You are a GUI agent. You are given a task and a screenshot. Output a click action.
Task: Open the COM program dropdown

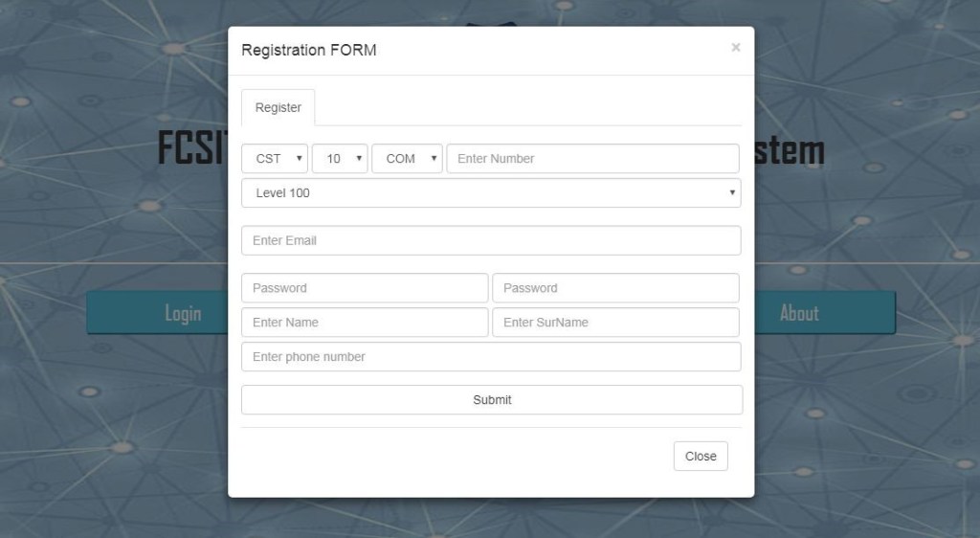[x=407, y=159]
